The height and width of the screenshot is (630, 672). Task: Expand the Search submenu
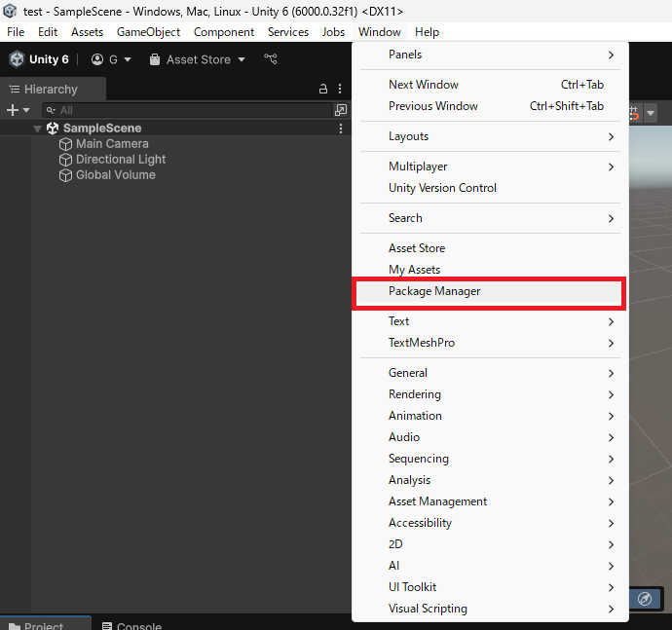490,218
